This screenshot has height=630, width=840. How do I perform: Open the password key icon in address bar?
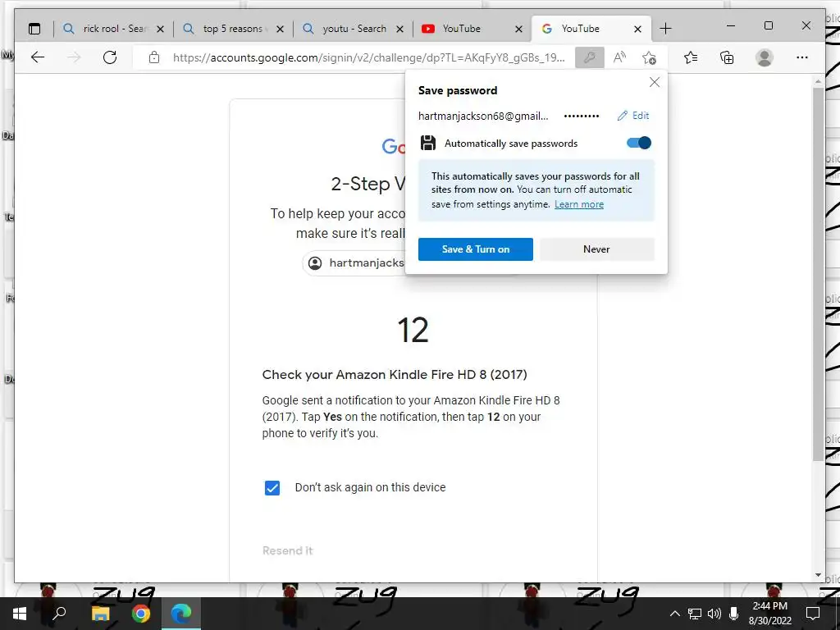(x=589, y=57)
